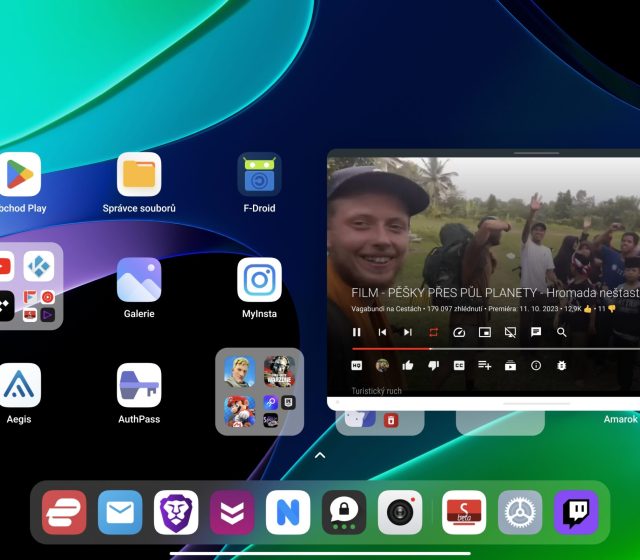Like the video with thumbs up
Screen dimensions: 640x560
click(x=408, y=366)
